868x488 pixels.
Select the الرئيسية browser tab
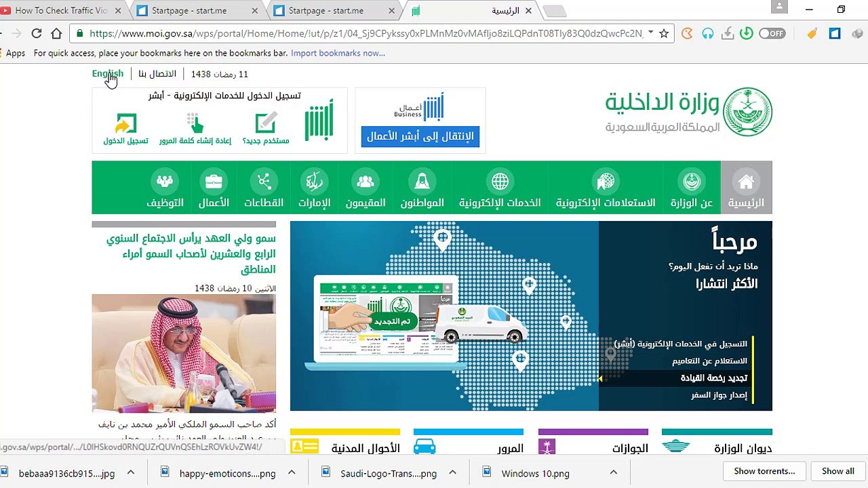[471, 11]
